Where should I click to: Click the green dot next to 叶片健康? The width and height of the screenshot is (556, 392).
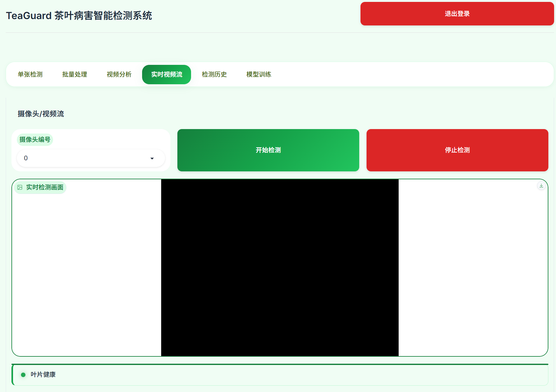23,375
